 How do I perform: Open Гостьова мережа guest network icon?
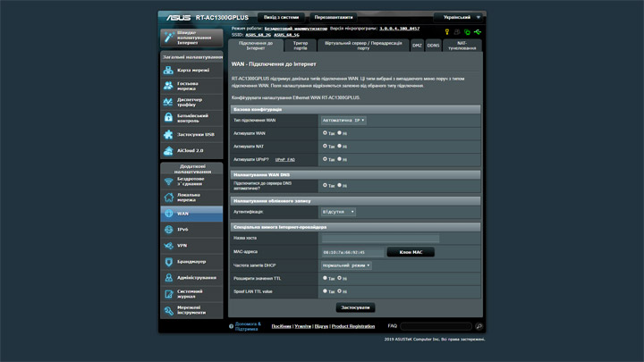coord(168,86)
